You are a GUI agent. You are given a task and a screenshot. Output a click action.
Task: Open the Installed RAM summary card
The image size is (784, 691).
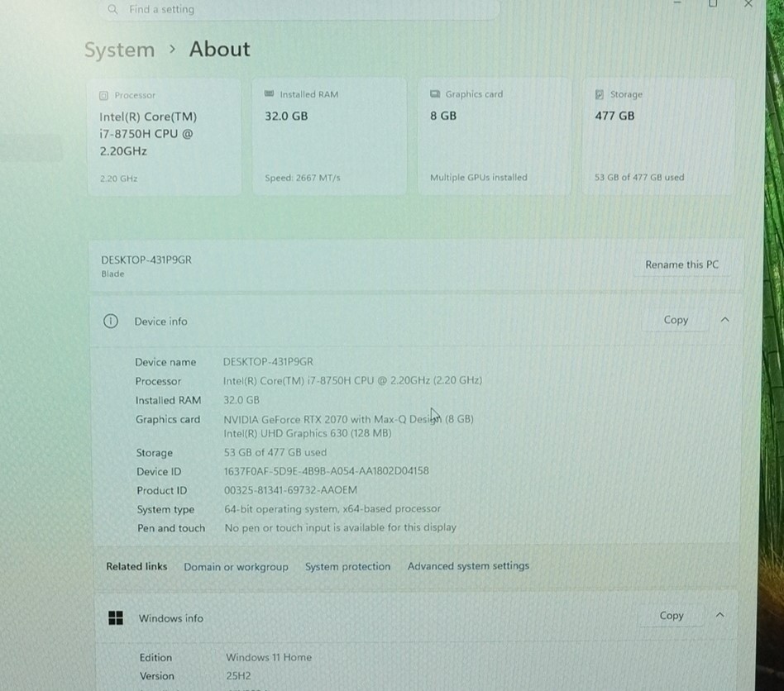tap(329, 136)
